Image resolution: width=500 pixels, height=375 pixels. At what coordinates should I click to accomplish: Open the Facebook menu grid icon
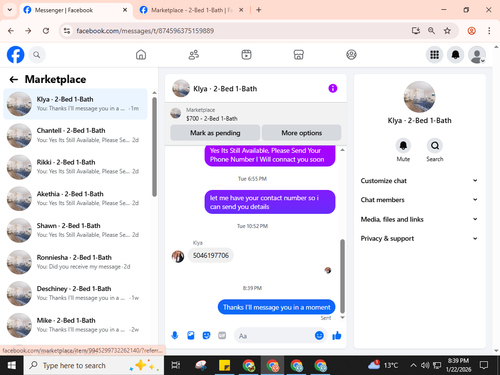(x=434, y=55)
